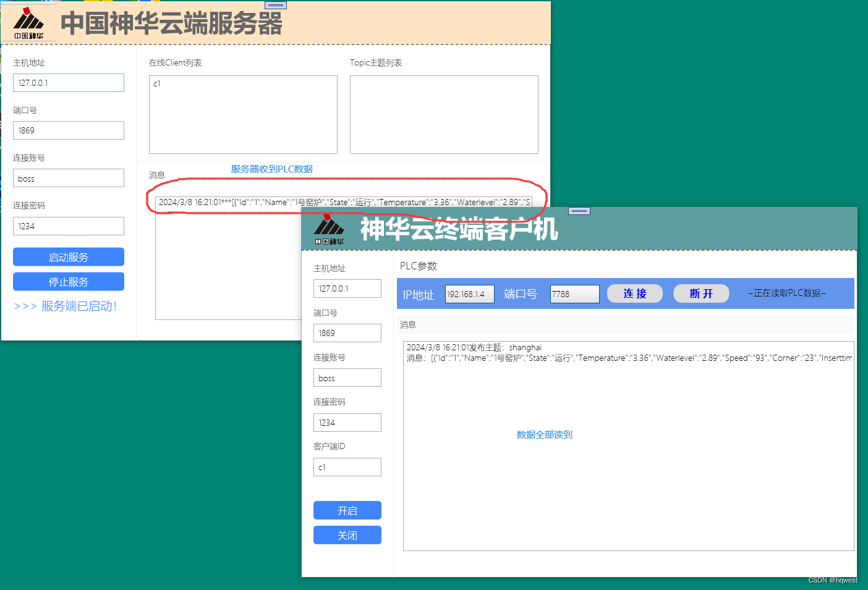Viewport: 868px width, 590px height.
Task: Click the handle grip atop server window
Action: click(276, 5)
